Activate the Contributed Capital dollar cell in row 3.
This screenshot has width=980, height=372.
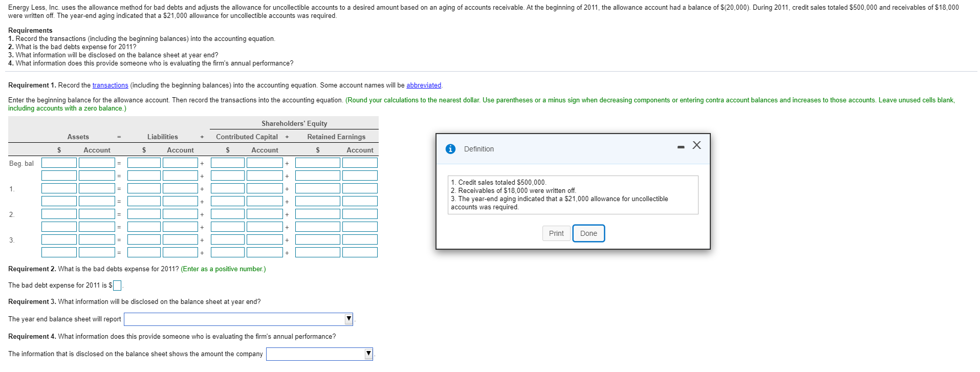pos(228,239)
